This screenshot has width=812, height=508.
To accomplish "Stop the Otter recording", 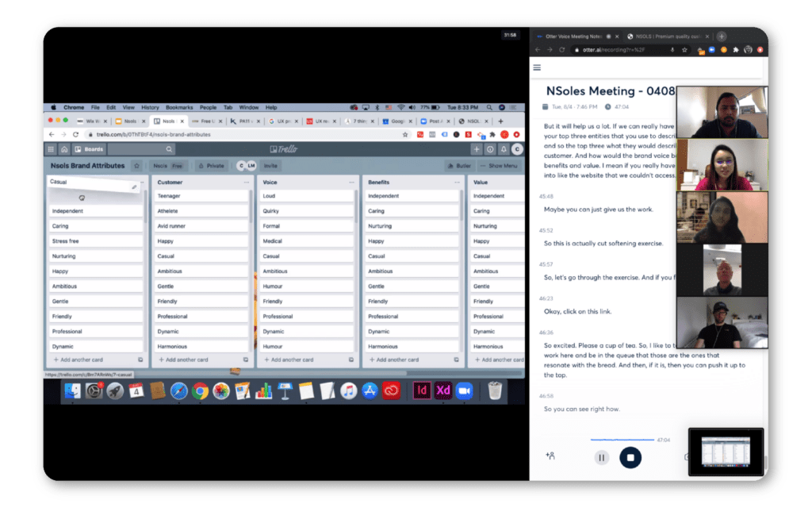I will [x=630, y=457].
